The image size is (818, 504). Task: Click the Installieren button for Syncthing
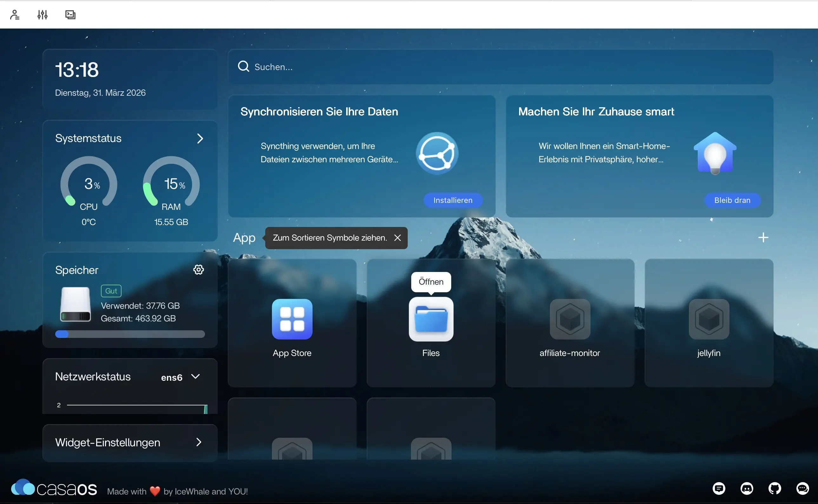[453, 200]
